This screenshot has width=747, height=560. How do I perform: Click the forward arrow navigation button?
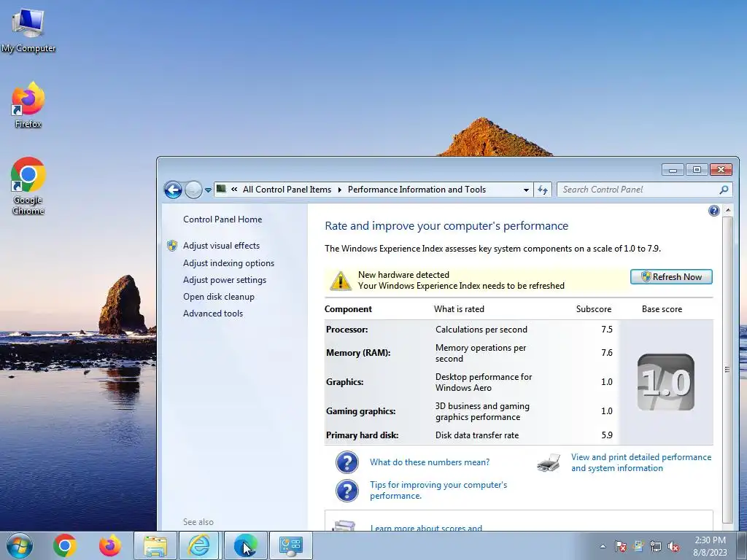pyautogui.click(x=193, y=190)
